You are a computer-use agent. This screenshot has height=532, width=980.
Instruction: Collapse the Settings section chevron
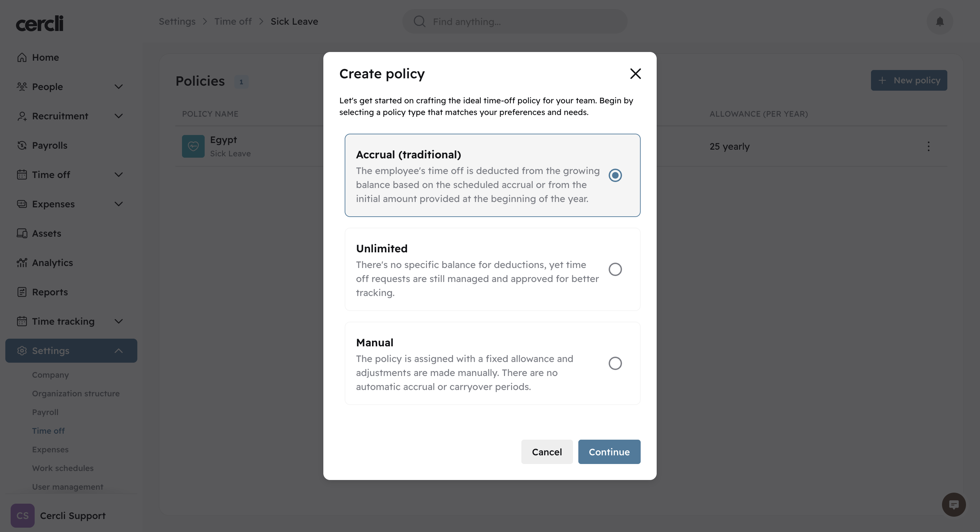pos(119,351)
